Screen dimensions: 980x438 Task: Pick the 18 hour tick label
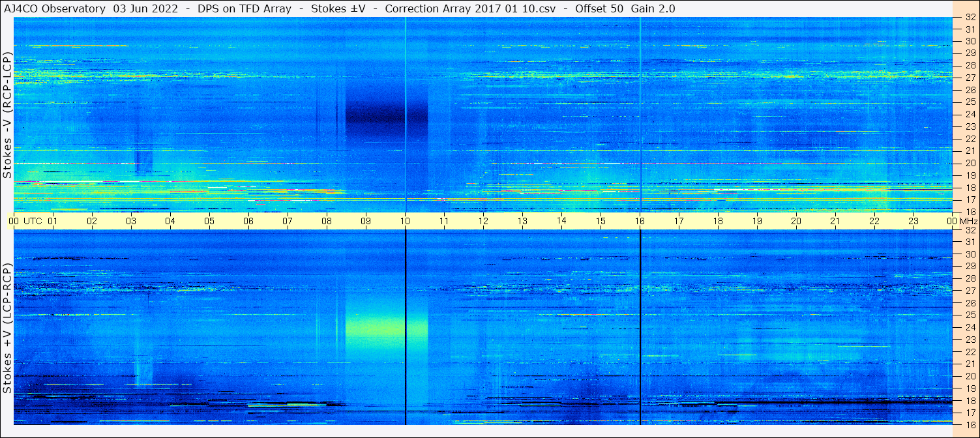point(718,221)
